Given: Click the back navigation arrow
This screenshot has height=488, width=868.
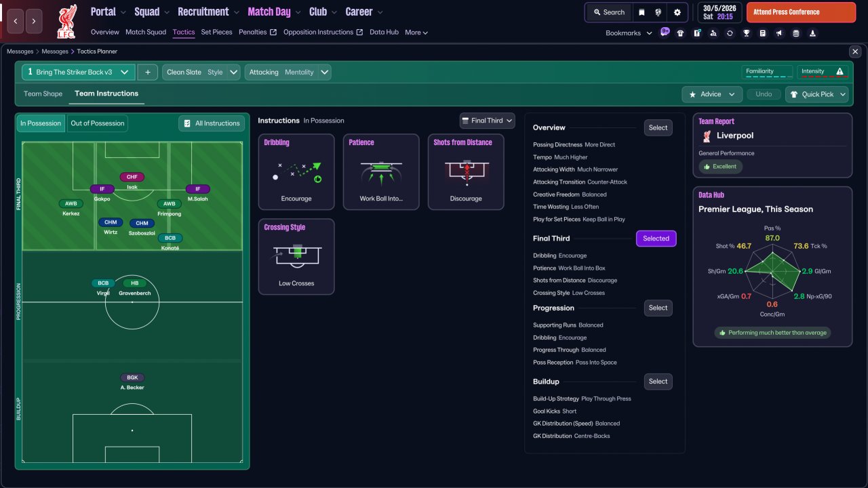Looking at the screenshot, I should click(16, 22).
